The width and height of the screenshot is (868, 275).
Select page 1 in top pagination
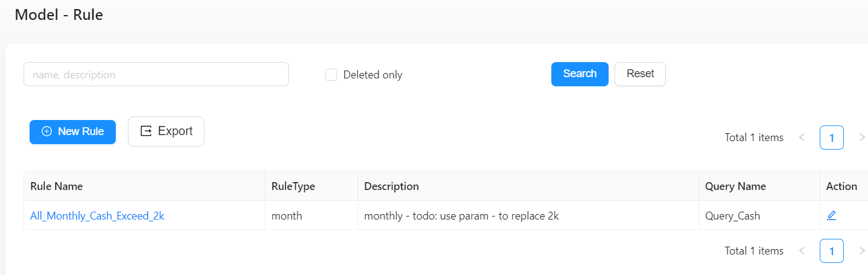832,137
